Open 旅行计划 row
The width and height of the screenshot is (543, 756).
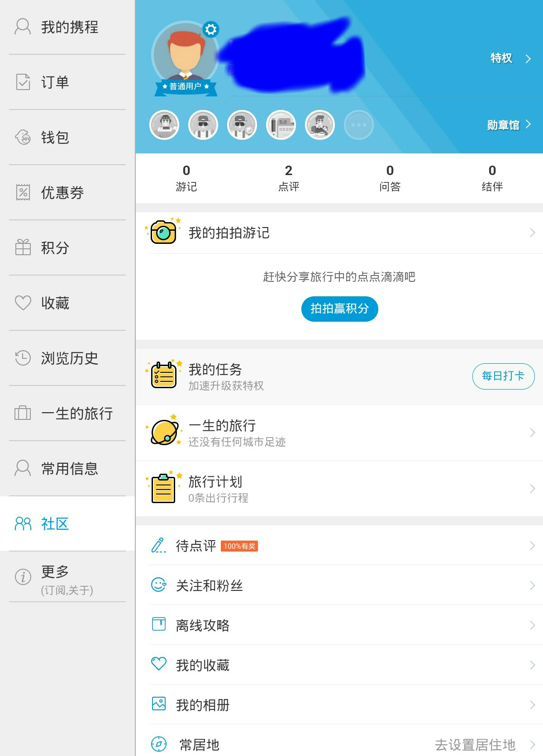coord(339,489)
